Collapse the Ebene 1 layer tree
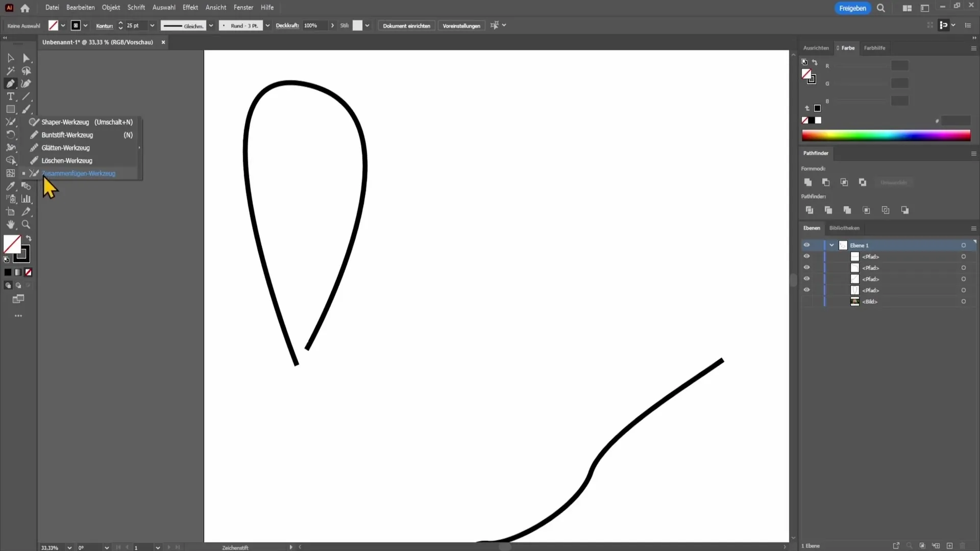The image size is (980, 551). coord(831,245)
